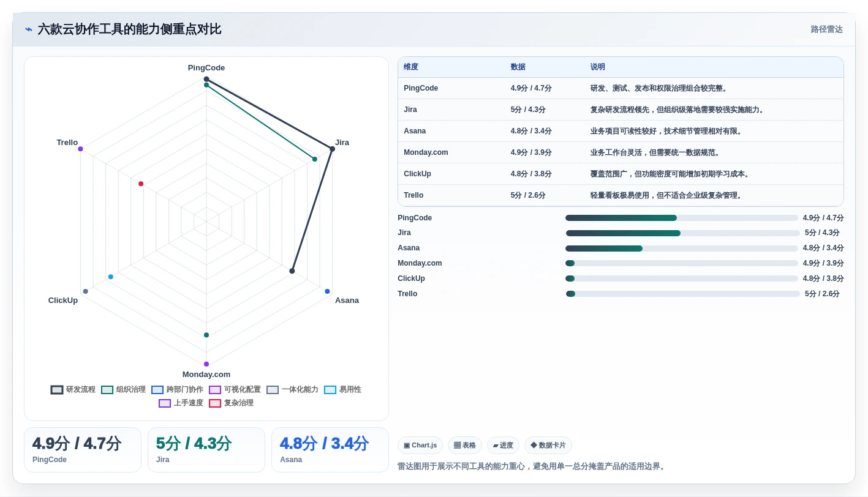The width and height of the screenshot is (868, 497).
Task: Toggle the 一体化能力 legend series
Action: pos(292,389)
